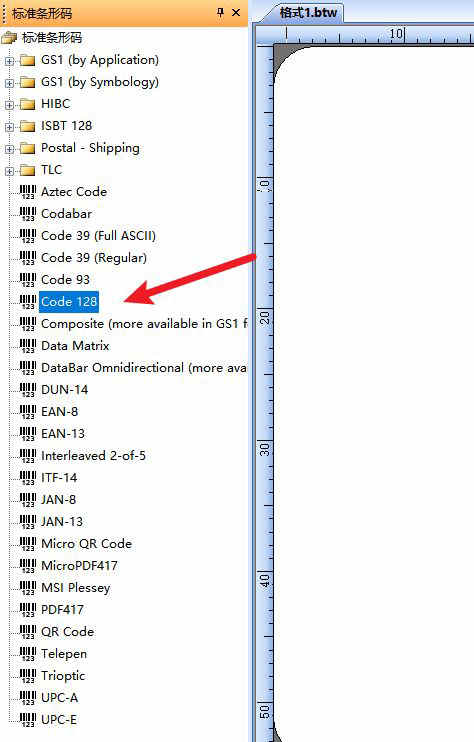Click the EAN-13 barcode icon
Viewport: 474px width, 742px height.
28,434
